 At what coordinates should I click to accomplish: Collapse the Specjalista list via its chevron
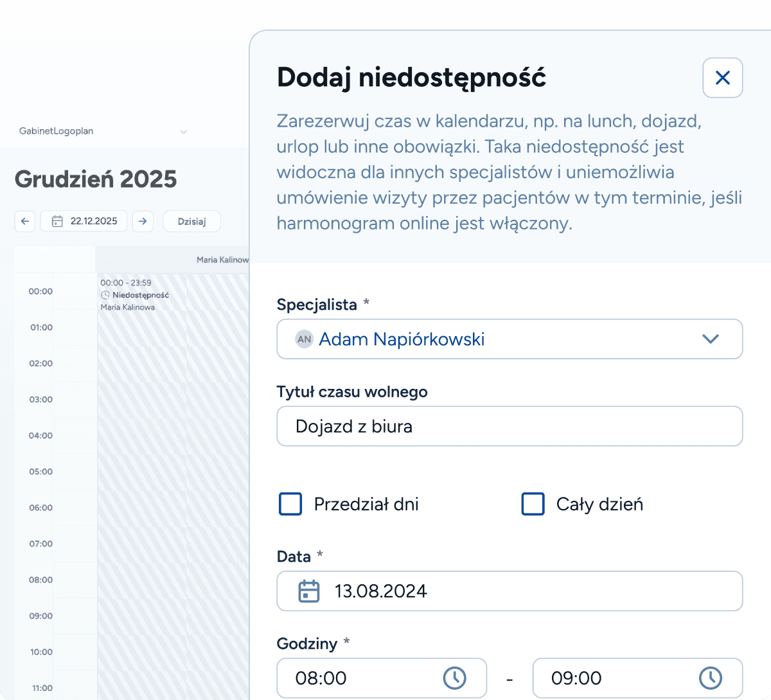point(709,339)
